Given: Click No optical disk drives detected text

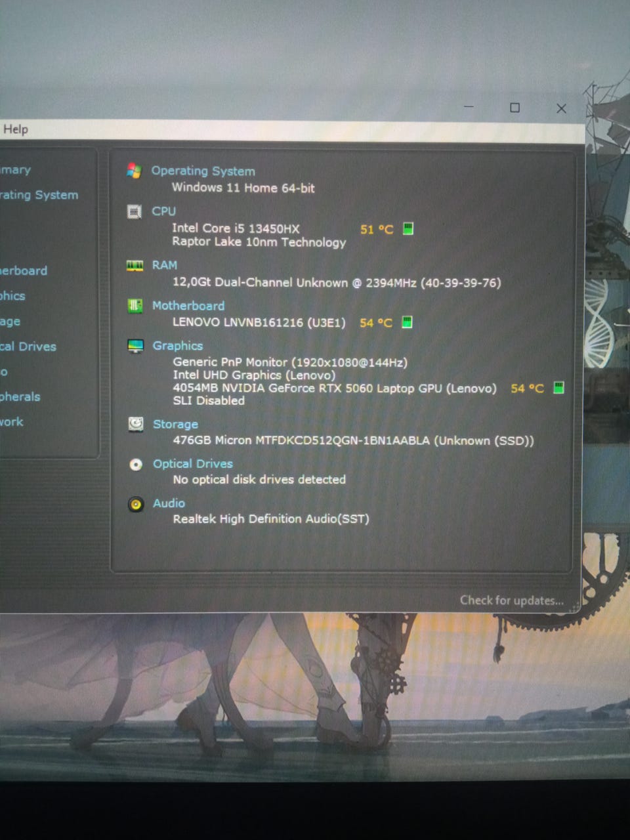Looking at the screenshot, I should [259, 480].
